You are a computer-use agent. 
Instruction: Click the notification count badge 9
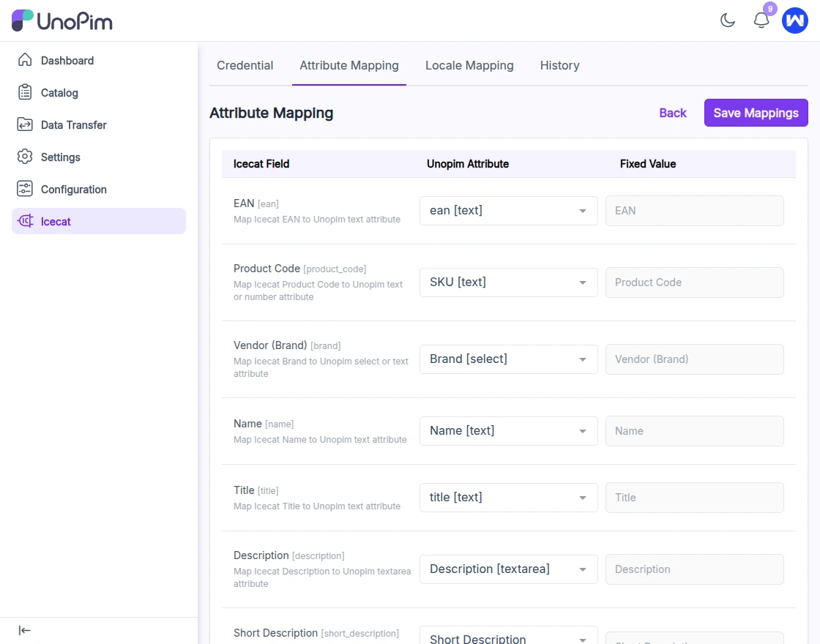(769, 9)
